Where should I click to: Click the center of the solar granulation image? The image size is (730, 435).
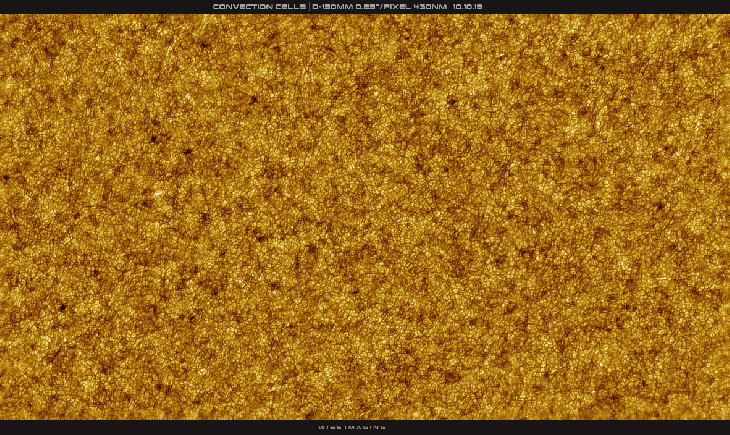pyautogui.click(x=365, y=217)
